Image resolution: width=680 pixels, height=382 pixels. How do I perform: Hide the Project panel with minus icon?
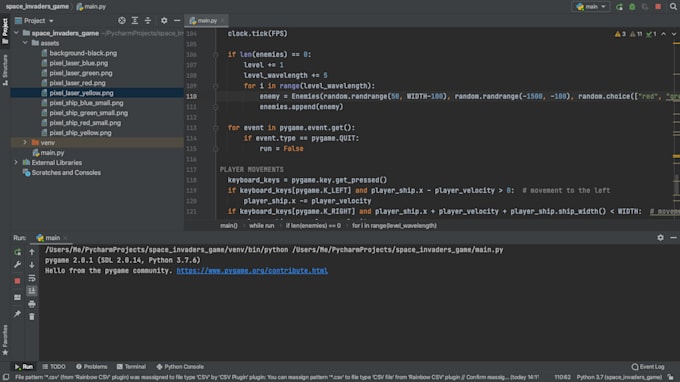click(x=177, y=20)
